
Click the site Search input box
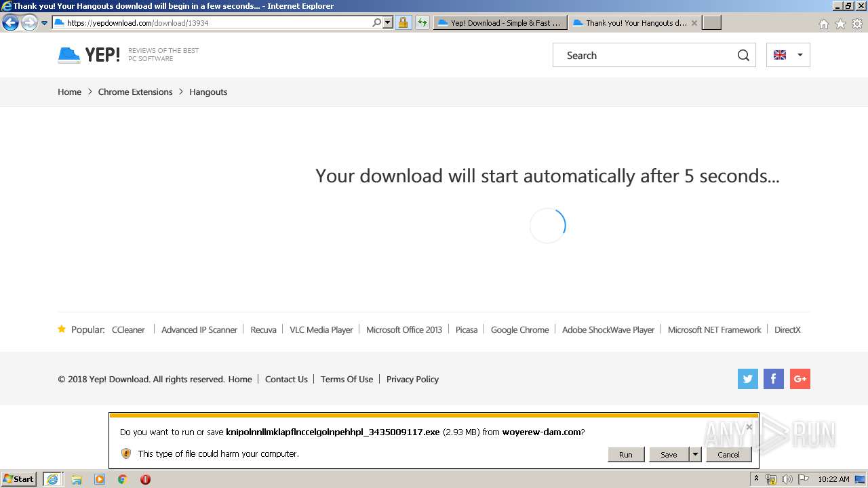coord(645,56)
